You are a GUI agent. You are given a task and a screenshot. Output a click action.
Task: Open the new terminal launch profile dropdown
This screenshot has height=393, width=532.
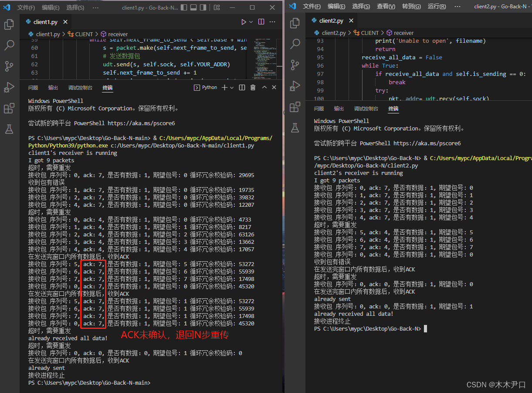pyautogui.click(x=232, y=88)
